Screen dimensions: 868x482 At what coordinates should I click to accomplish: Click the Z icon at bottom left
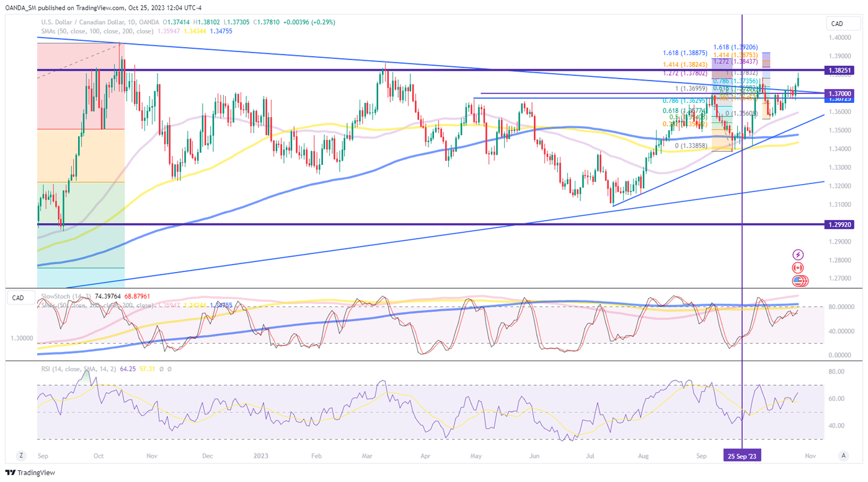[21, 455]
